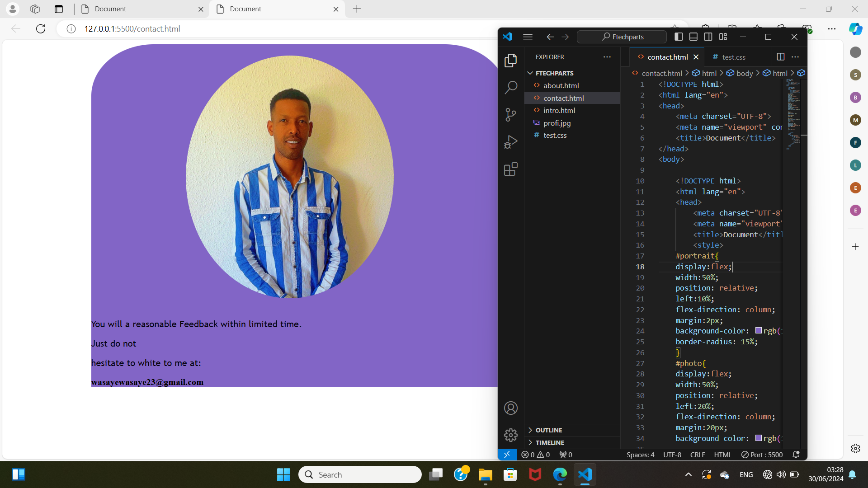
Task: Open the Source Control view
Action: (x=511, y=115)
